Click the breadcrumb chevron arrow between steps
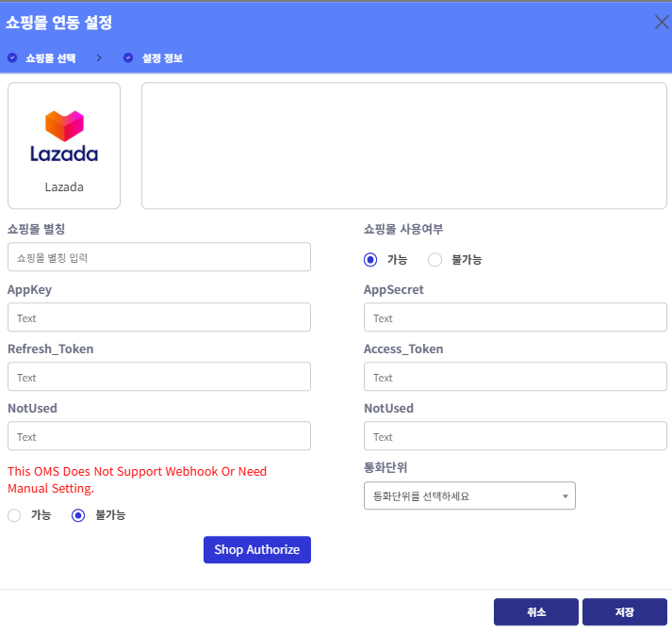The height and width of the screenshot is (632, 672). point(99,57)
